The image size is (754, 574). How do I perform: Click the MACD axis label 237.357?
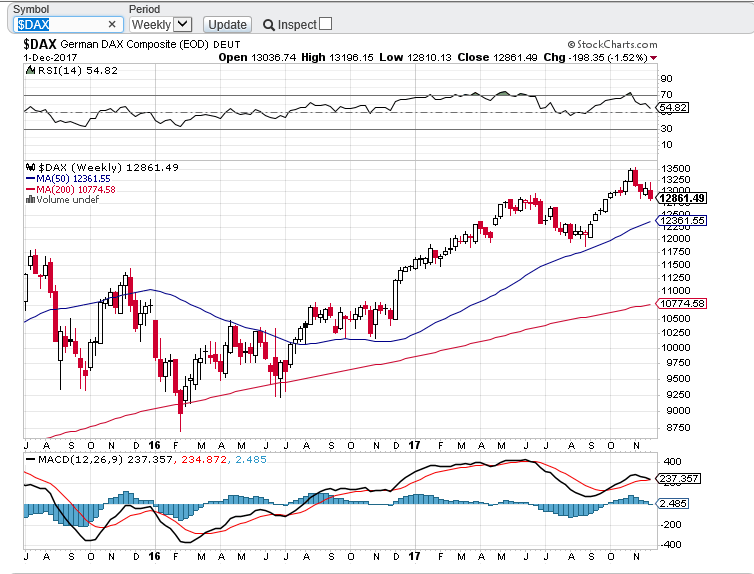click(x=679, y=478)
